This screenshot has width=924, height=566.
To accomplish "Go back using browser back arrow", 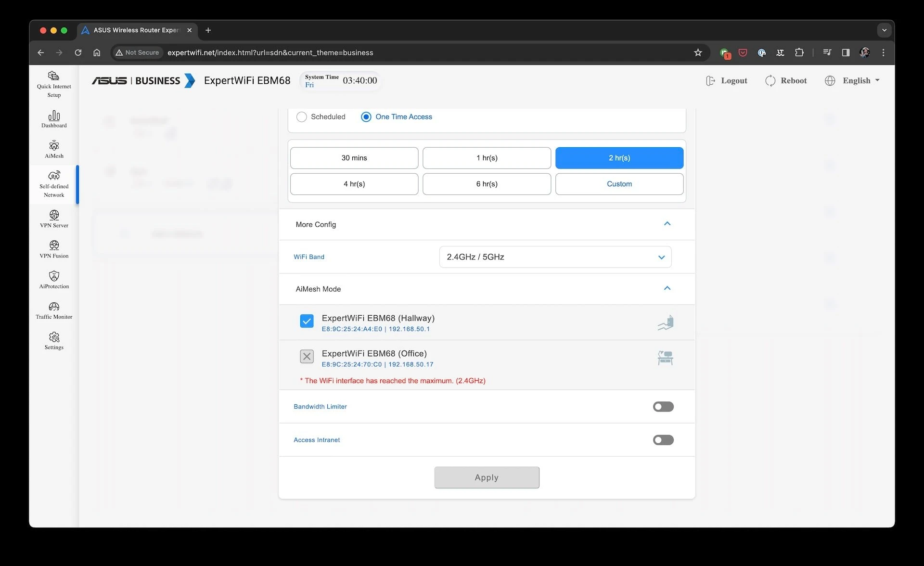I will point(41,52).
